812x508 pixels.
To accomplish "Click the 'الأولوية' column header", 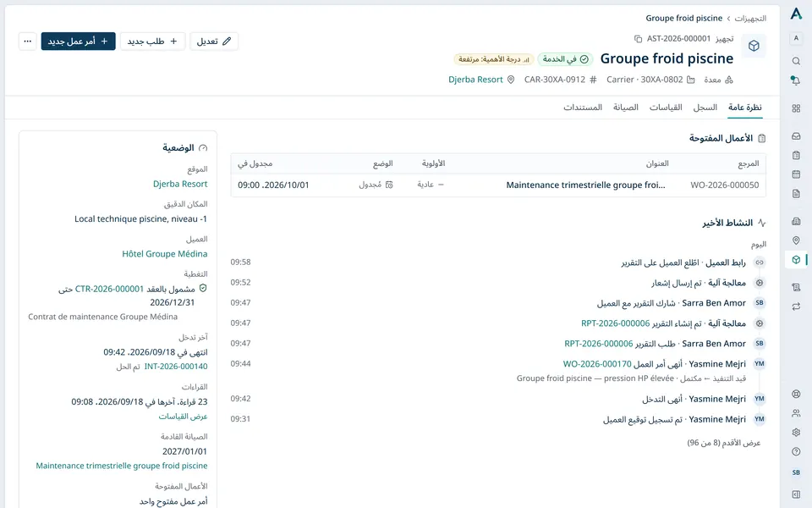I will 433,163.
